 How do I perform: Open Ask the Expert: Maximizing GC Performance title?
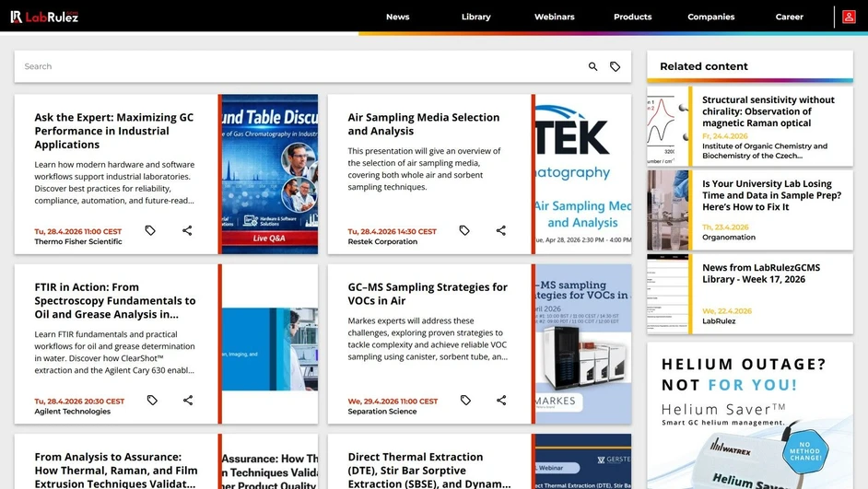click(114, 131)
